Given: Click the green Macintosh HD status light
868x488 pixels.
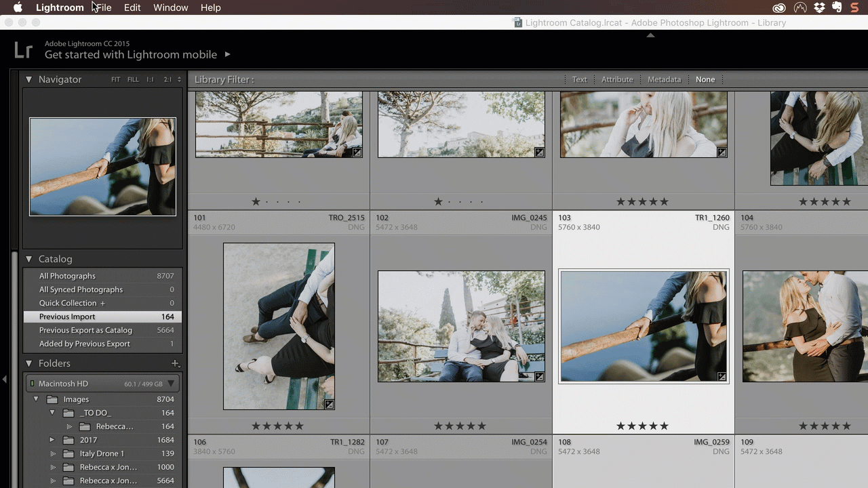Looking at the screenshot, I should [32, 384].
